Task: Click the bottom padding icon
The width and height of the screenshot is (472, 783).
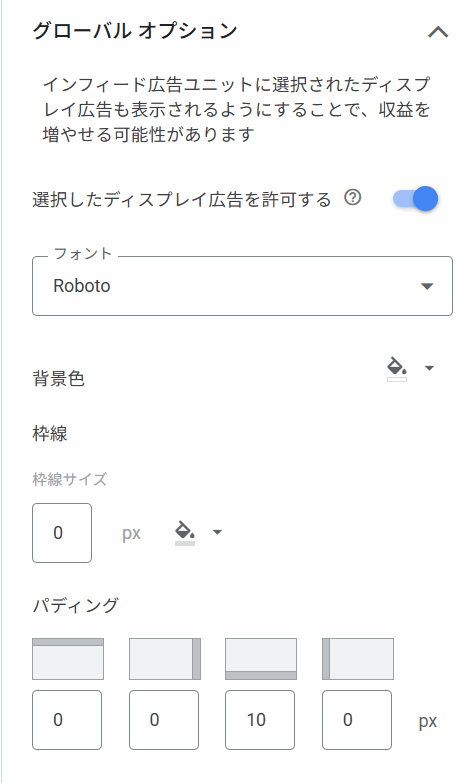Action: (261, 659)
